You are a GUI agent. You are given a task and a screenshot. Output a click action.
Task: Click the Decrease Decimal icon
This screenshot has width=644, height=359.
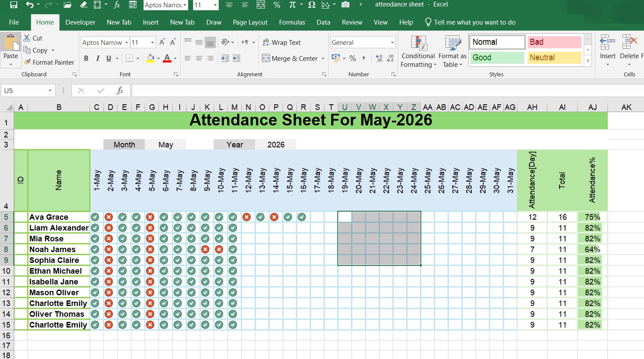pyautogui.click(x=390, y=58)
